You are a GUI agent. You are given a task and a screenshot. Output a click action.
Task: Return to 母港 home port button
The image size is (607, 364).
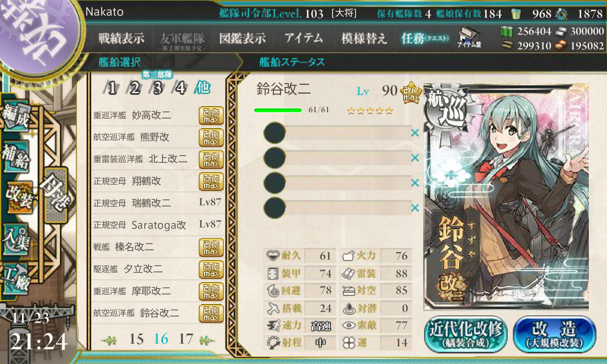tap(55, 195)
